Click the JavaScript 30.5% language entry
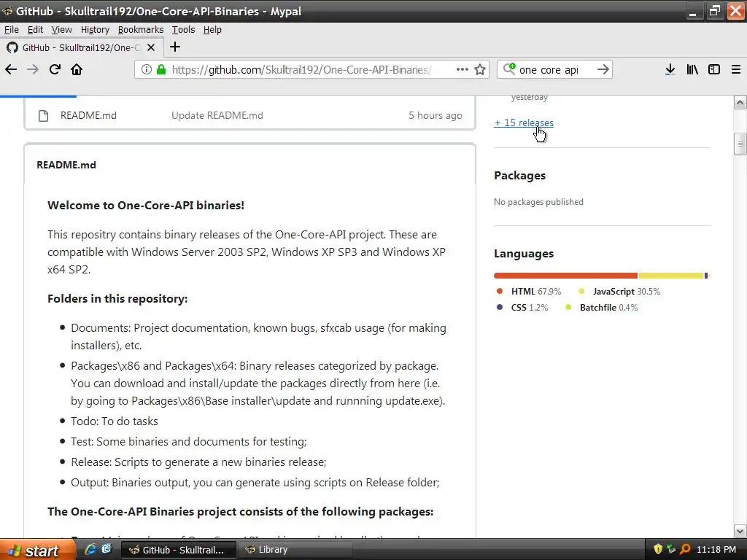This screenshot has width=747, height=560. pyautogui.click(x=619, y=292)
